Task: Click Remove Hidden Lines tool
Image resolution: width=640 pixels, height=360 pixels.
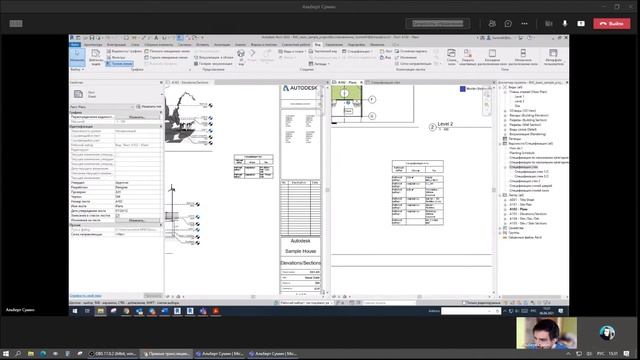Action: click(167, 58)
